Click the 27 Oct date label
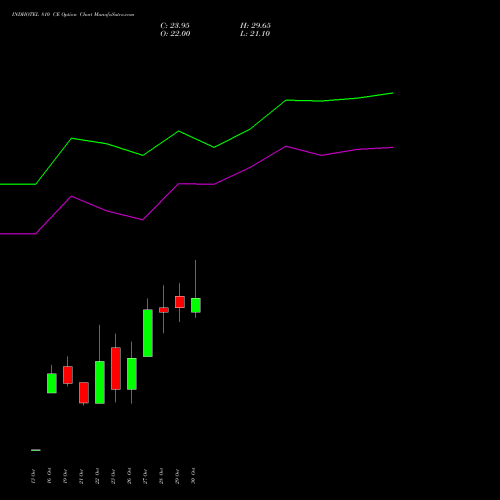This screenshot has height=500, width=500. [x=145, y=476]
